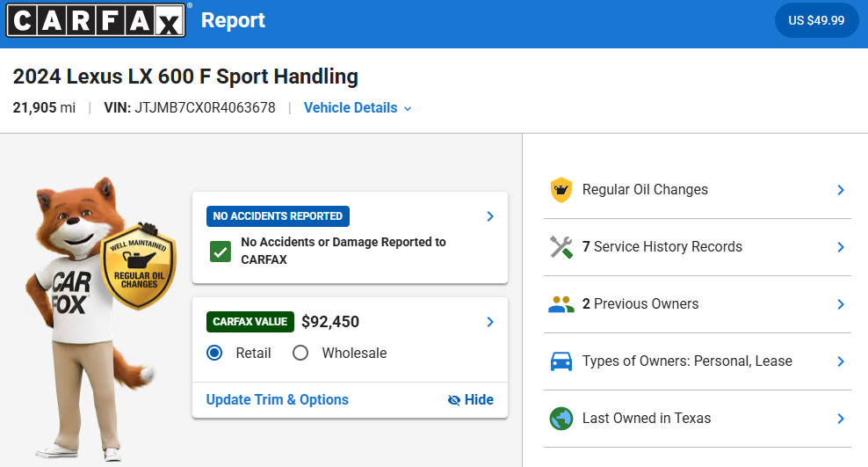The width and height of the screenshot is (868, 467).
Task: Click the two-people owners icon
Action: click(561, 304)
